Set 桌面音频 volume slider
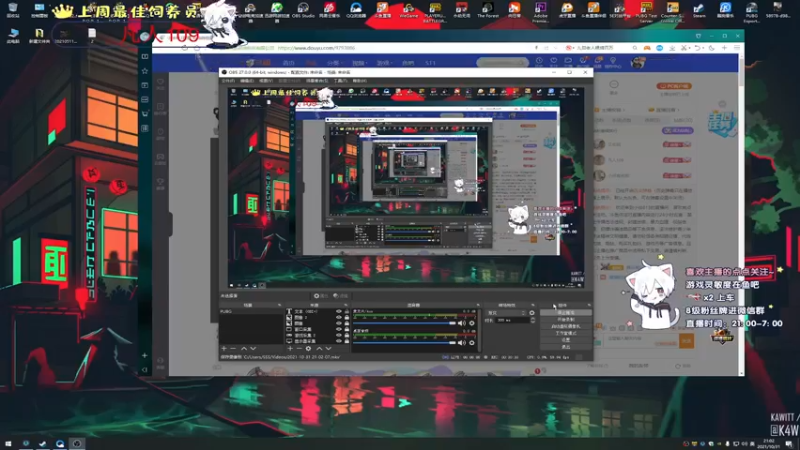This screenshot has width=800, height=450. click(404, 342)
